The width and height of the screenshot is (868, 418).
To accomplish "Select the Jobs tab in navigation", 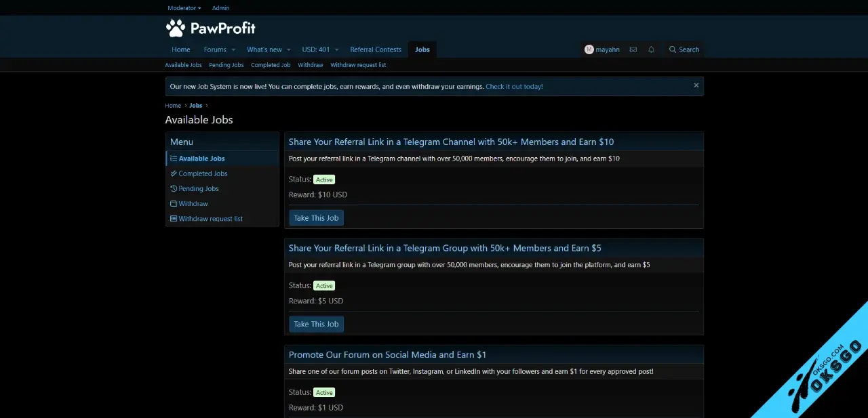I will coord(422,49).
